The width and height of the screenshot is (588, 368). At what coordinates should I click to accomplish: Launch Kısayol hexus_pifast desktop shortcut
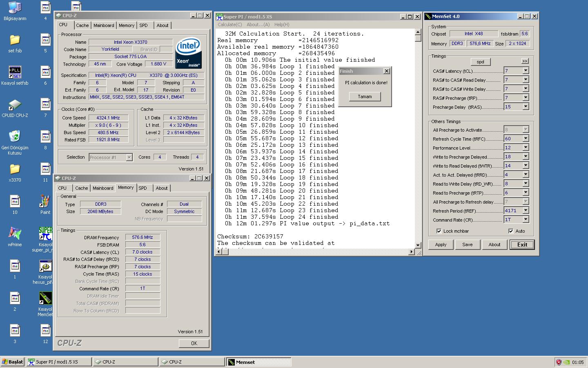45,272
